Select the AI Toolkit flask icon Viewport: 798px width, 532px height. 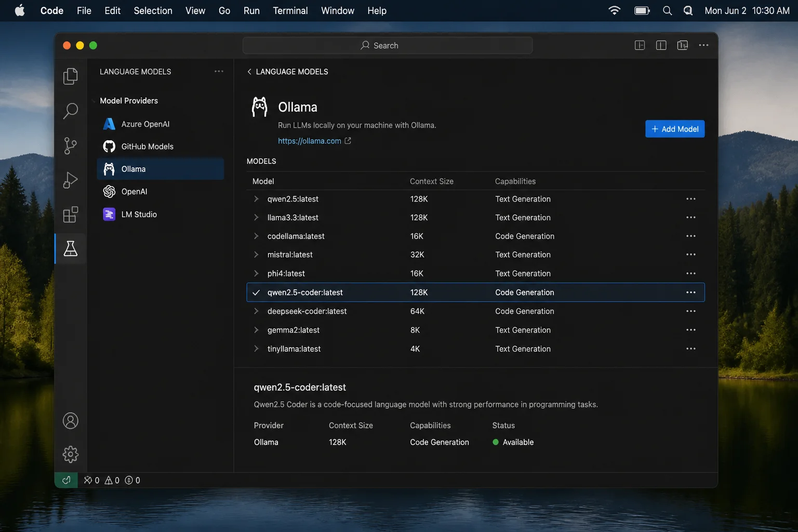[x=71, y=248]
